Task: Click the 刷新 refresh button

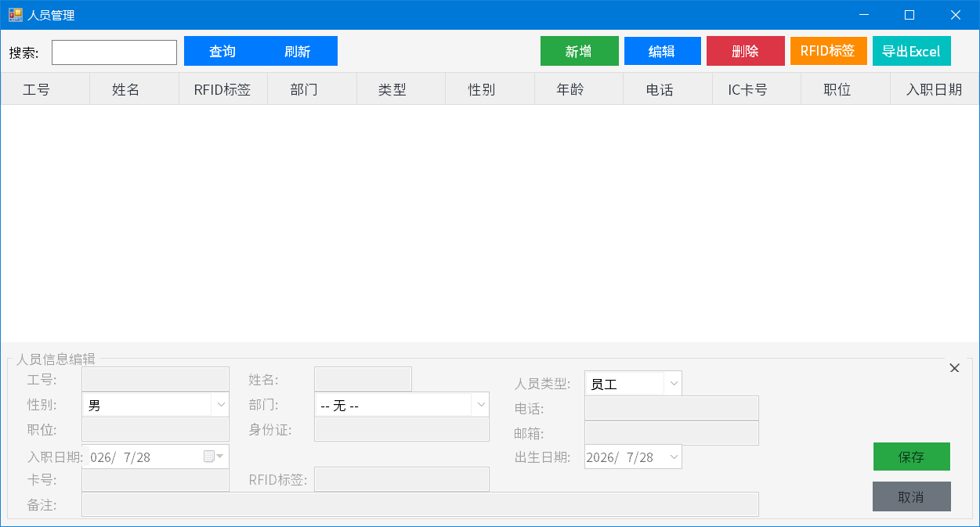Action: click(x=298, y=51)
